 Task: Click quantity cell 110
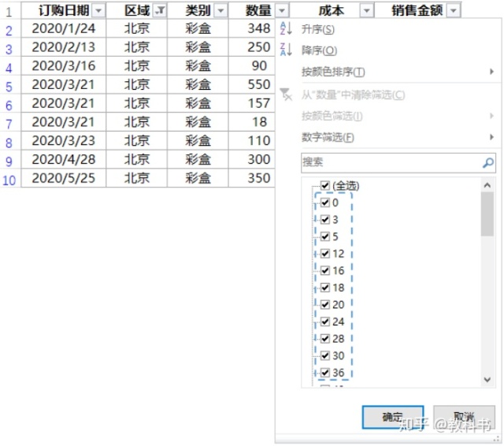coord(252,140)
